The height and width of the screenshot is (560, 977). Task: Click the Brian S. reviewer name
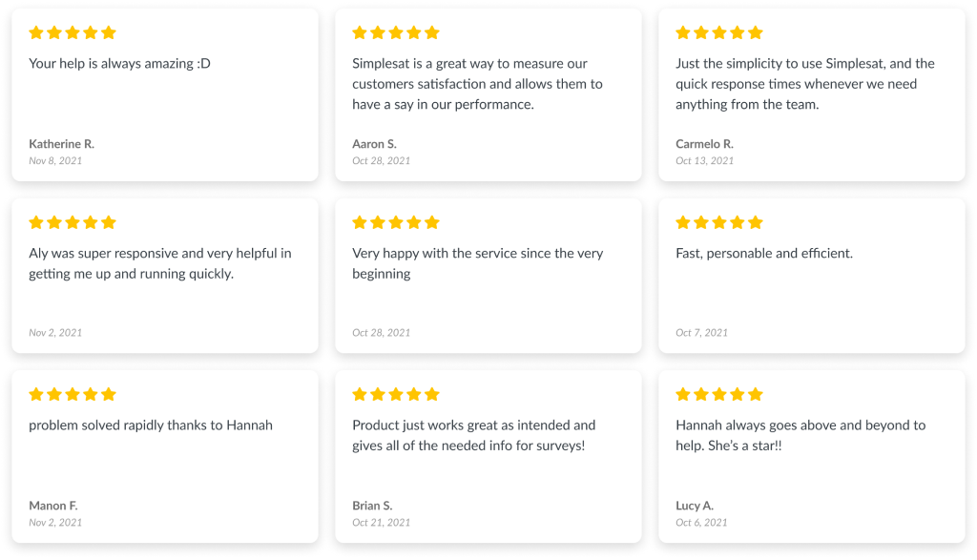[x=372, y=506]
